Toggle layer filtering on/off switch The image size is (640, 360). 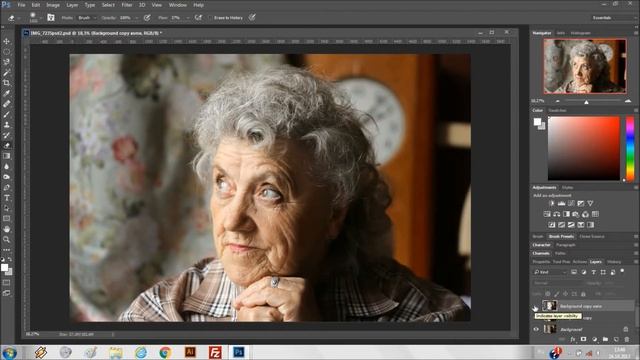622,271
